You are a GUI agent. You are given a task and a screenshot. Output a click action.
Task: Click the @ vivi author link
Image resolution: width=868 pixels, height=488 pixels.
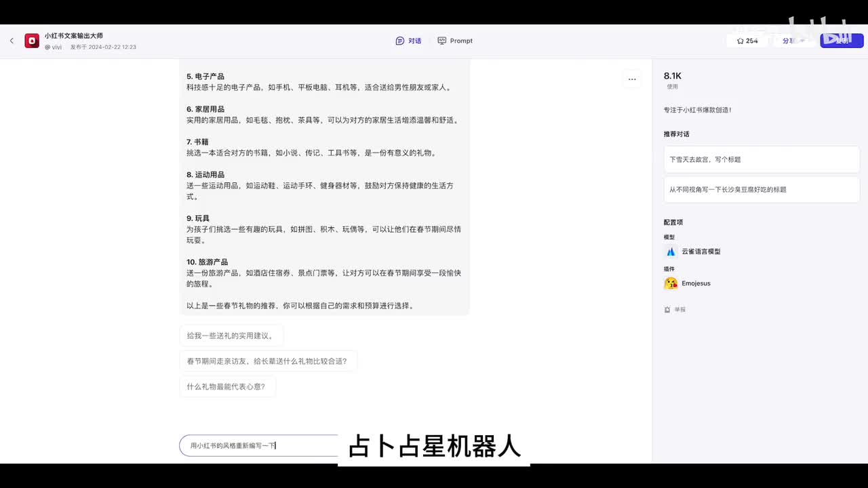click(53, 47)
